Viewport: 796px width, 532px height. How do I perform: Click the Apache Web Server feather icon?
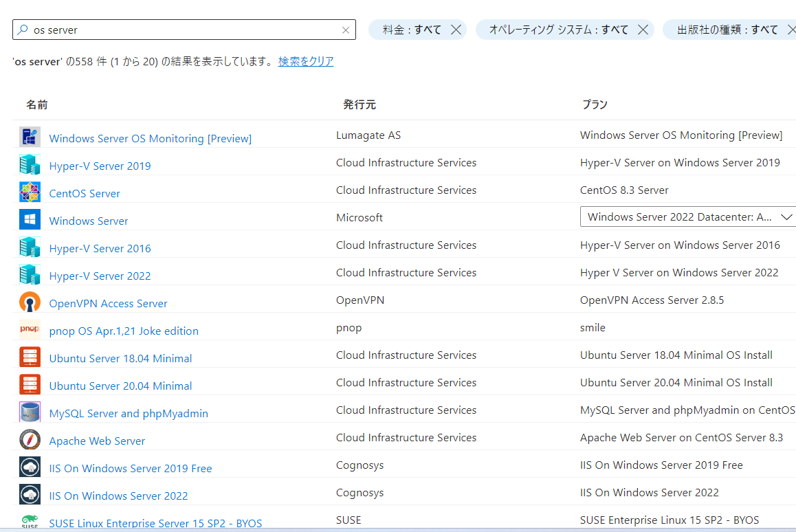pyautogui.click(x=30, y=439)
